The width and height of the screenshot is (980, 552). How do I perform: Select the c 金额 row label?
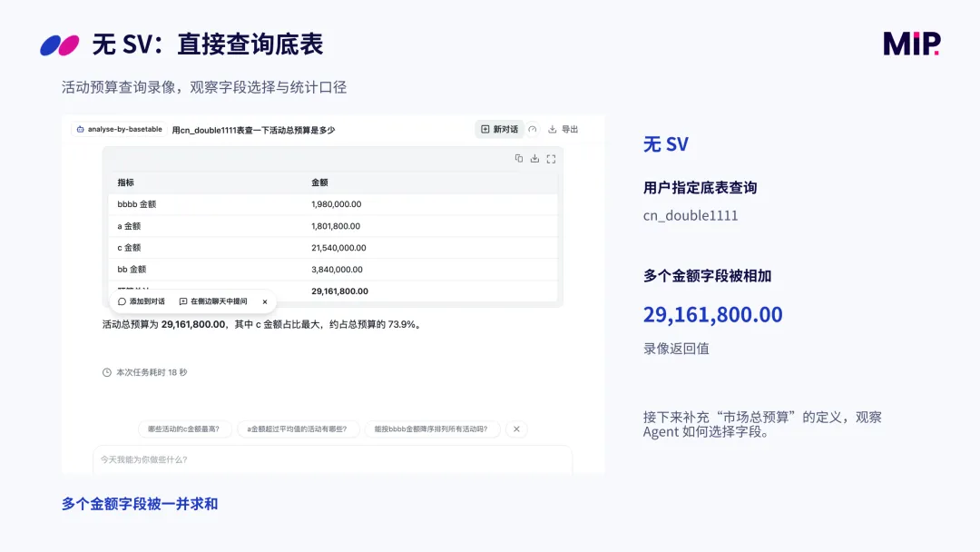129,248
